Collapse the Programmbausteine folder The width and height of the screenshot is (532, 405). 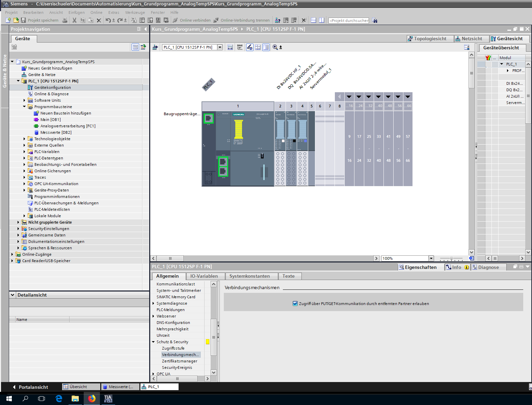pos(24,107)
